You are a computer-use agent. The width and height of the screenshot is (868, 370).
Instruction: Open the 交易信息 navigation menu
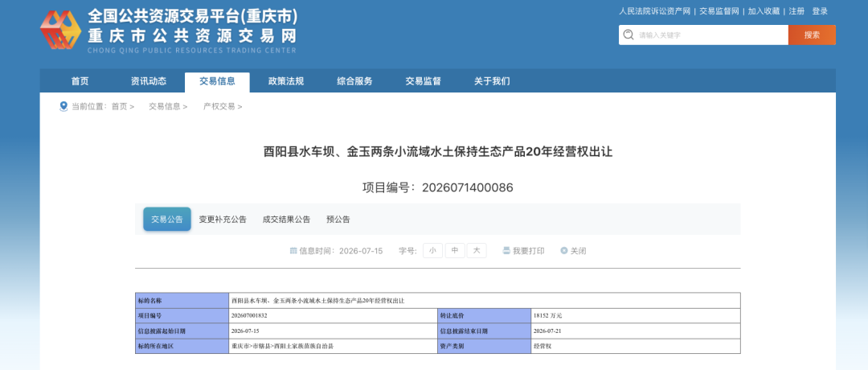pos(217,81)
